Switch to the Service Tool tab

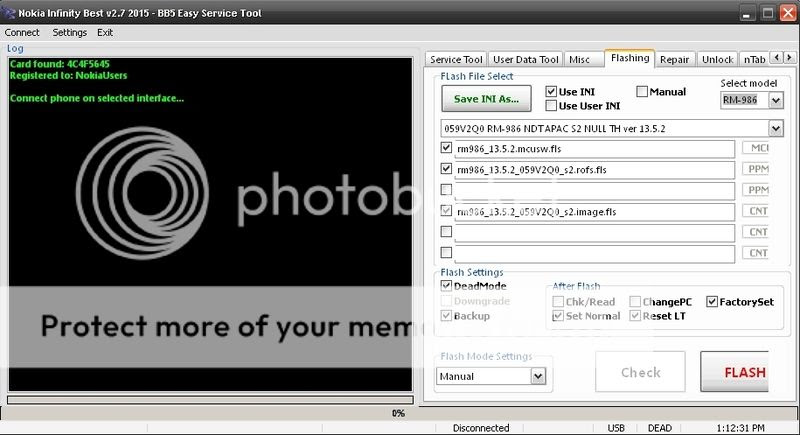(x=456, y=60)
